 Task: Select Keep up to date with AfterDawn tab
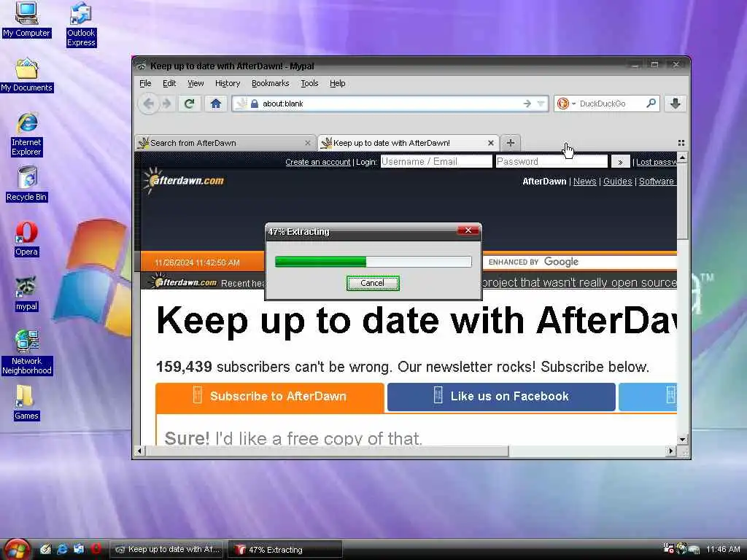point(409,143)
